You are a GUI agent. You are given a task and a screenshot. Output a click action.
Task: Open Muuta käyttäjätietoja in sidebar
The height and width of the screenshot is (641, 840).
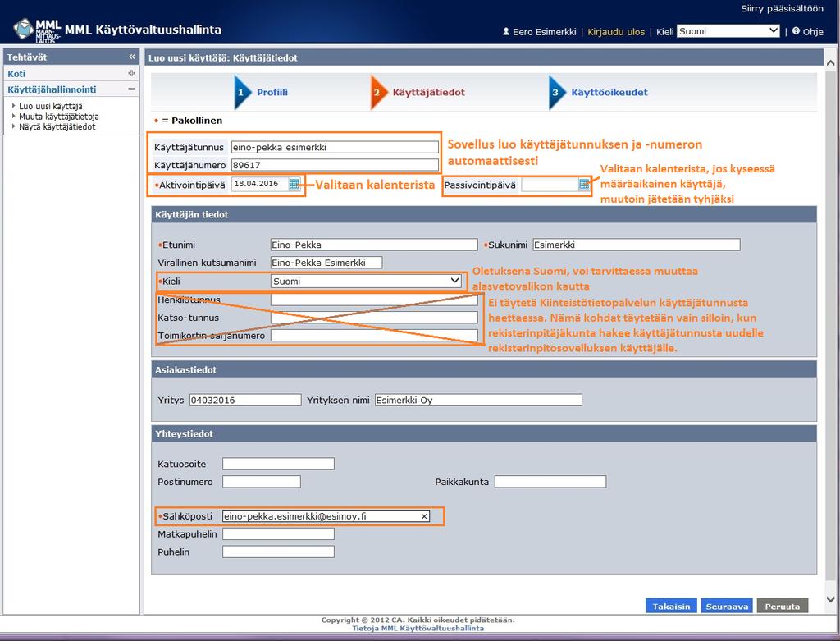[x=59, y=117]
